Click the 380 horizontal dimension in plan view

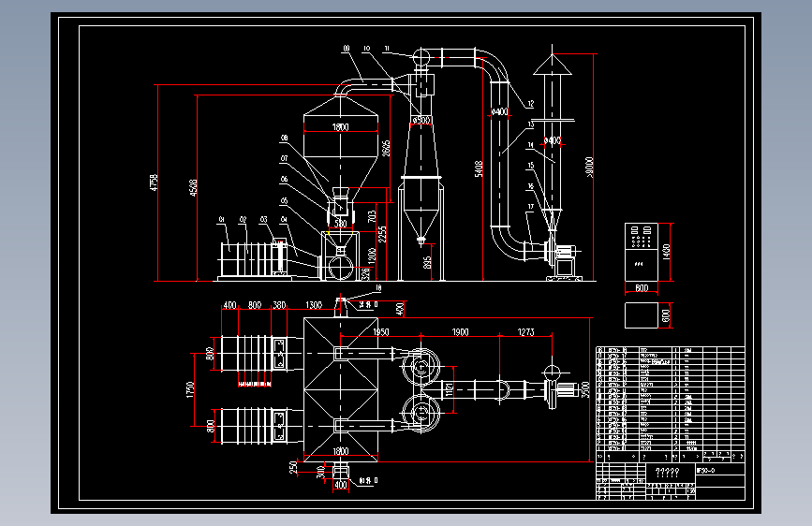[x=279, y=305]
